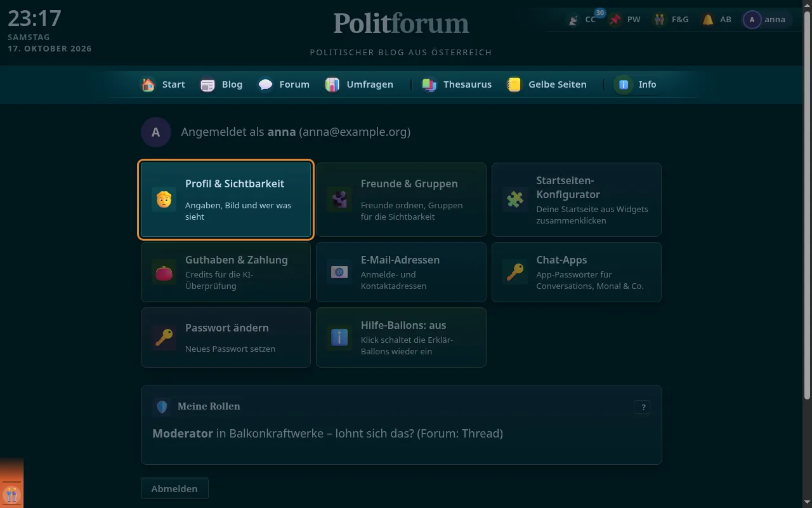Toggle the Hilfe-Ballons: aus tile
The height and width of the screenshot is (508, 812).
point(401,338)
